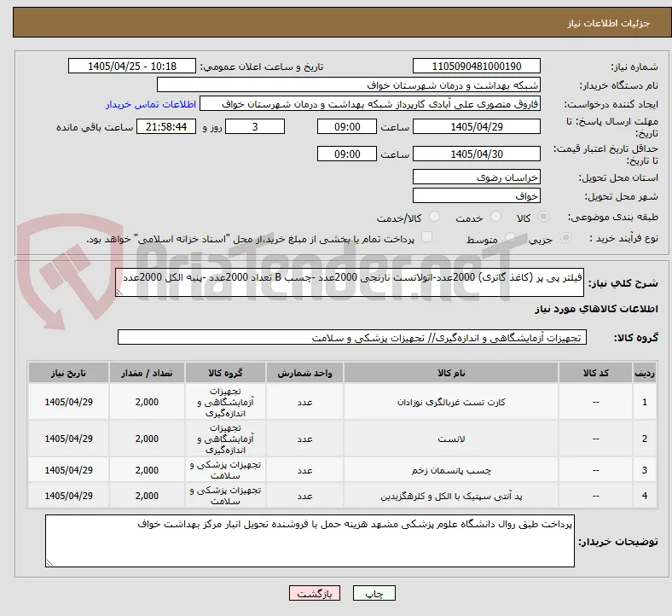
Task: Click the شماره نیاز number field
Action: tap(477, 66)
